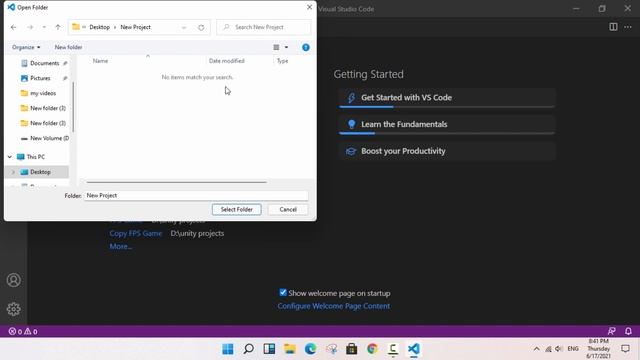
Task: Open Get Started with VS Code walkthrough
Action: tap(447, 98)
